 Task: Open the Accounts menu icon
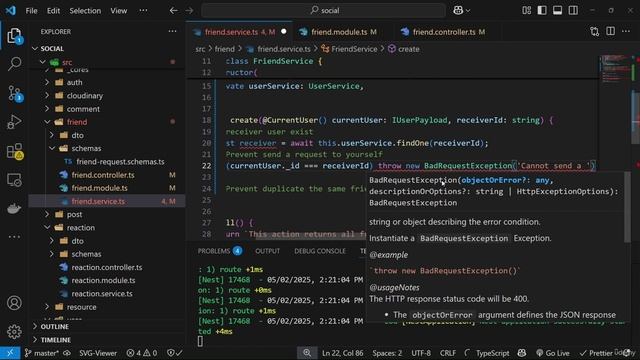pyautogui.click(x=14, y=303)
